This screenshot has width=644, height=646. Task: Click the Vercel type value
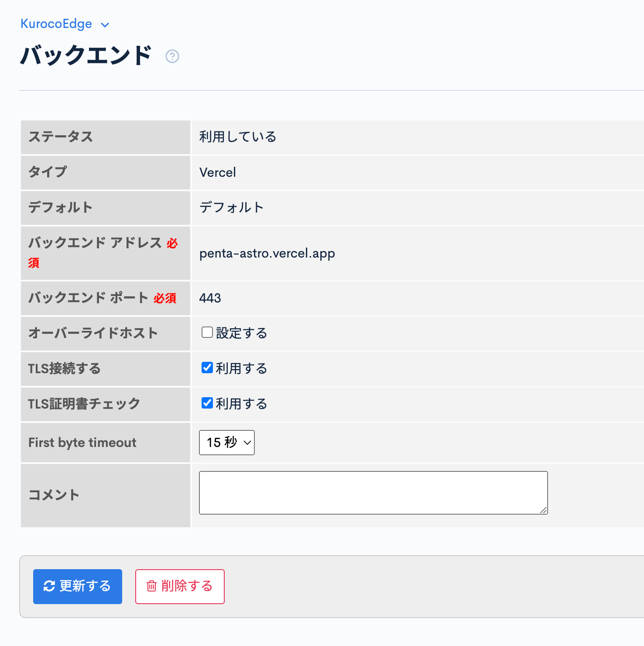(217, 172)
